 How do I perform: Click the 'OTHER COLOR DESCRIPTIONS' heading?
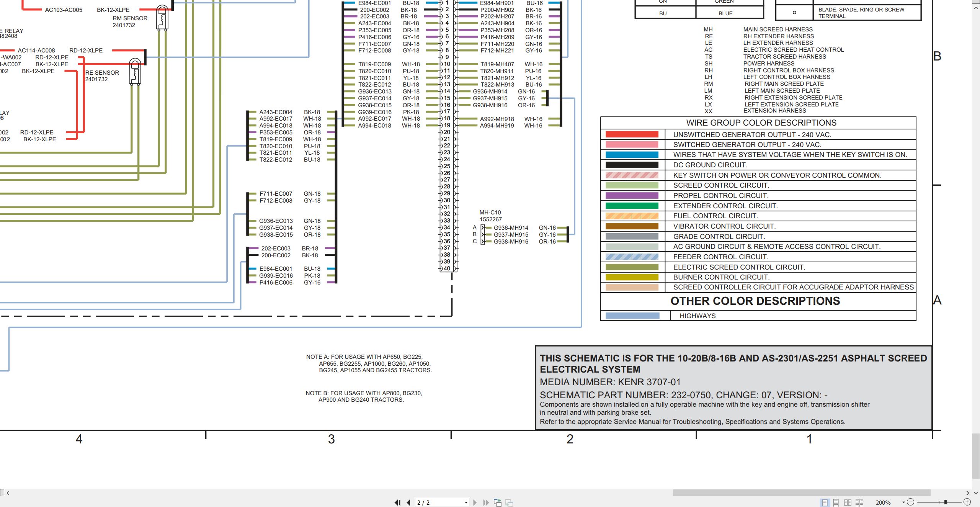[755, 301]
